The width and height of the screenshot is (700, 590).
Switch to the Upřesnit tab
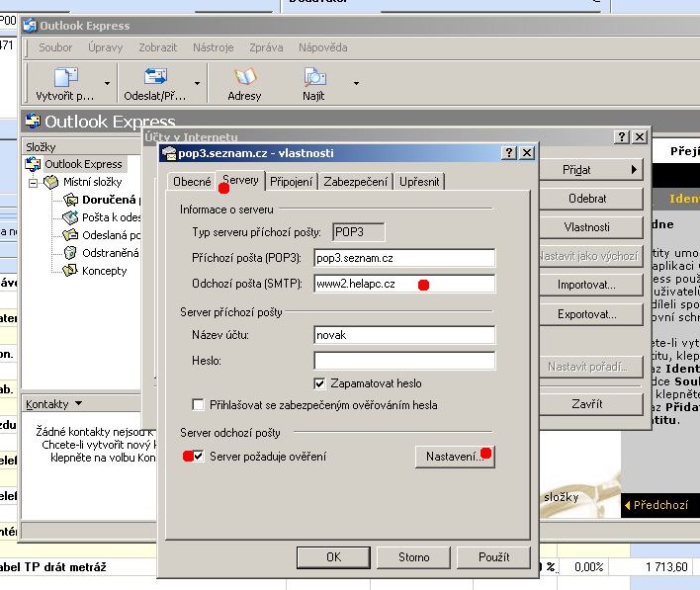coord(419,182)
